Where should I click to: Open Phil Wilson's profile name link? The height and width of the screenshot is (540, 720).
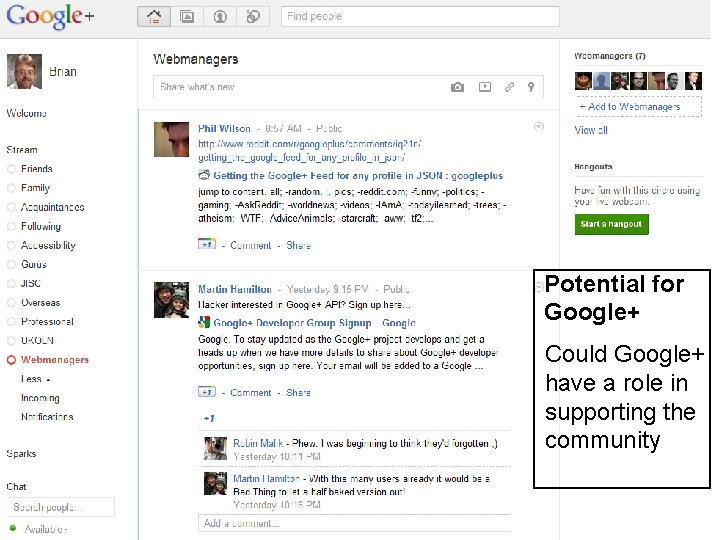point(224,129)
